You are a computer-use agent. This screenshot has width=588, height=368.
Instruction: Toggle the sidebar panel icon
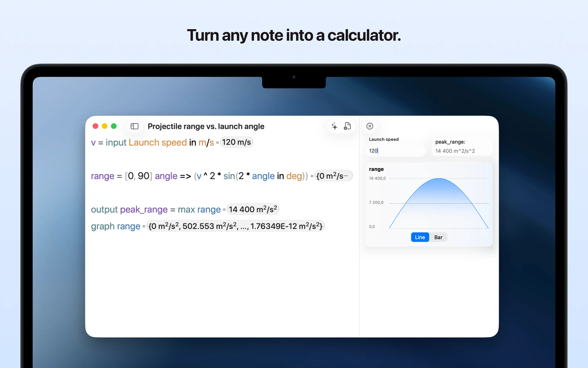(x=134, y=126)
